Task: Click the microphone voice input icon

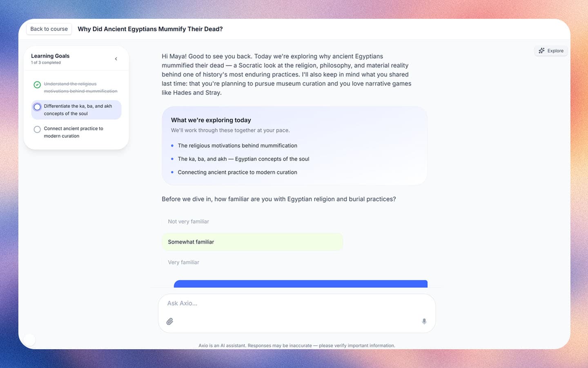Action: [x=424, y=321]
